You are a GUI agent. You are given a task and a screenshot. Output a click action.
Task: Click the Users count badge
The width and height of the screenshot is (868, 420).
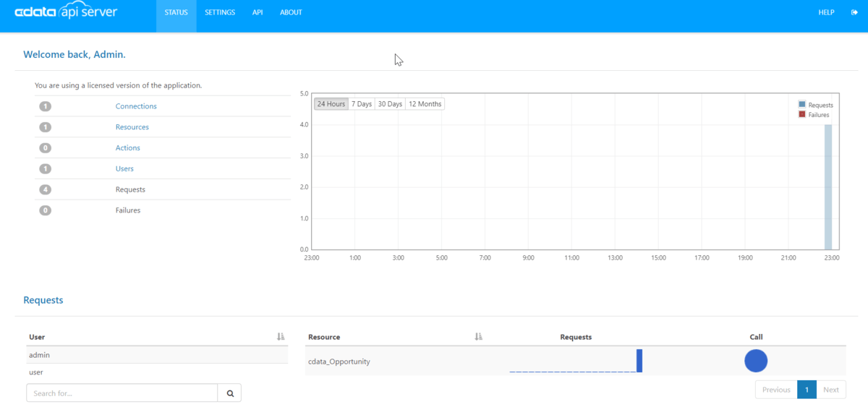pos(46,168)
